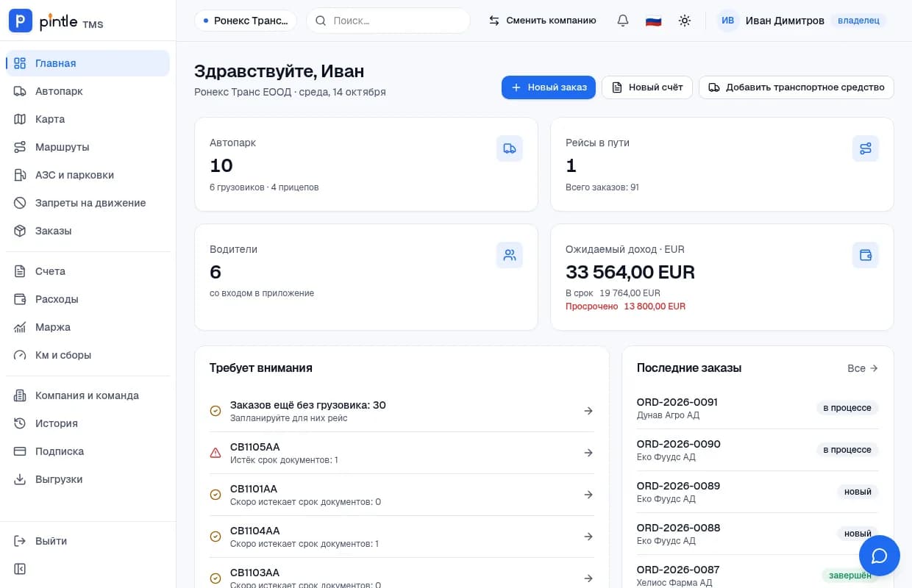Viewport: 912px width, 588px height.
Task: Open the arrow next to CB1105AA alert
Action: [588, 453]
